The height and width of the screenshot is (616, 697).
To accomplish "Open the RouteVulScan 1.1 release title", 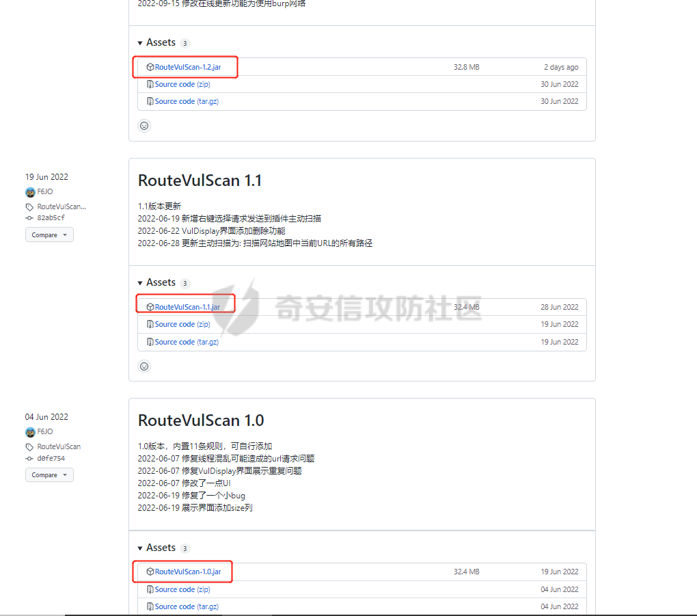I will [x=200, y=180].
